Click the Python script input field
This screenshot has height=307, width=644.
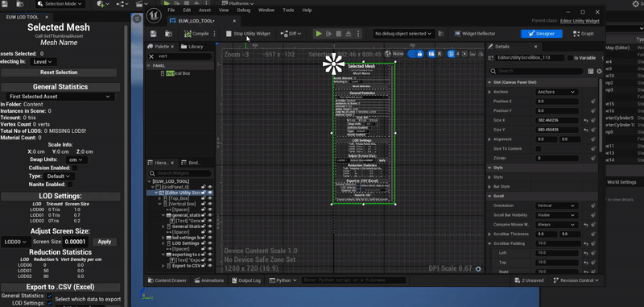[x=353, y=280]
